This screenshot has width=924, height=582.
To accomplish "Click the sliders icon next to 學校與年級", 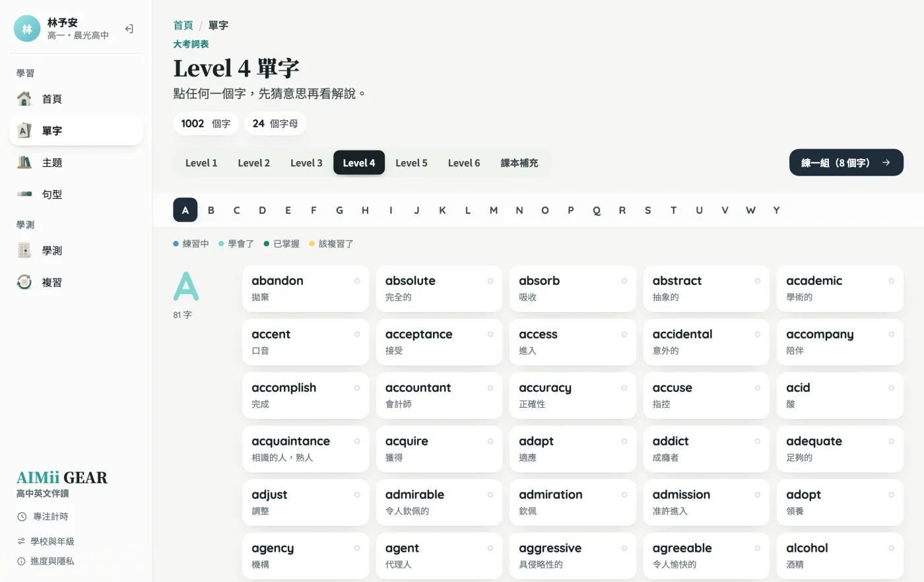I will [x=21, y=541].
